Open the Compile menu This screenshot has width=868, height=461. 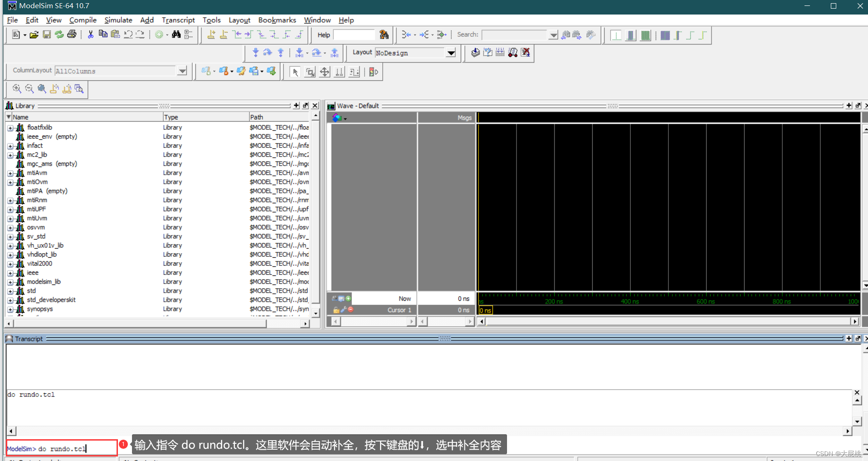[x=83, y=20]
